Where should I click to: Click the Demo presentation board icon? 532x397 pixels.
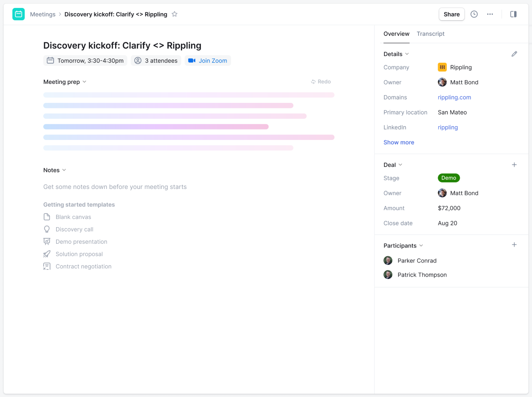pos(47,242)
